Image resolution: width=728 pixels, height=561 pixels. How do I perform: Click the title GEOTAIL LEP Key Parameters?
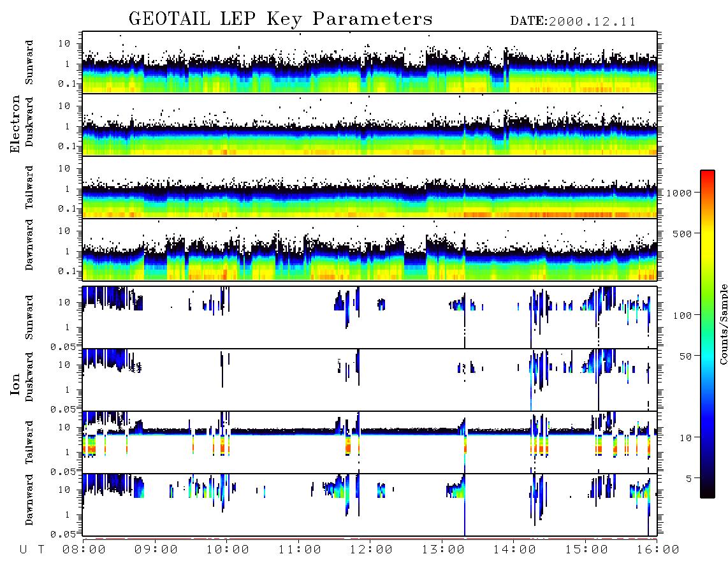[x=280, y=20]
